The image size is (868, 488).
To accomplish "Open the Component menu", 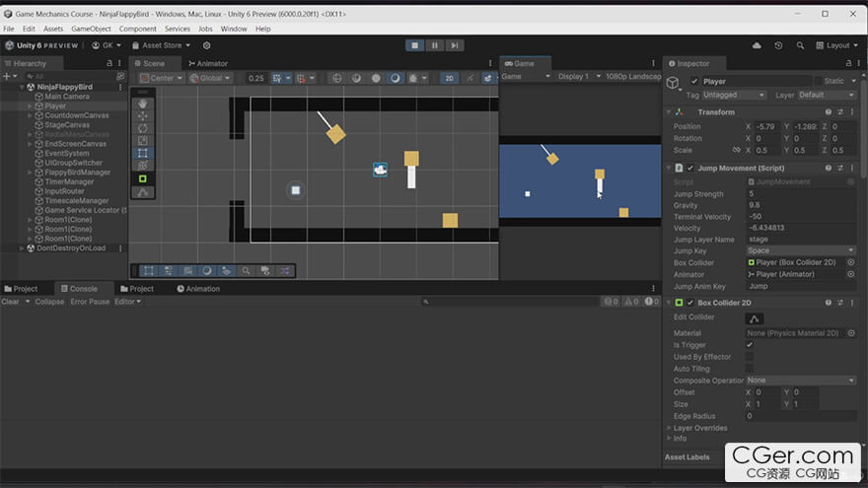I will coord(137,29).
